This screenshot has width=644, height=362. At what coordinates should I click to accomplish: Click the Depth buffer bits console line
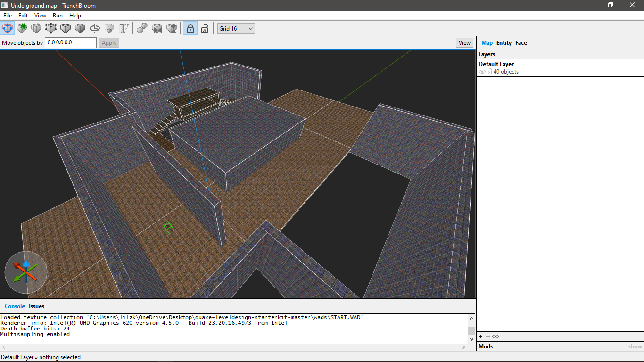35,329
